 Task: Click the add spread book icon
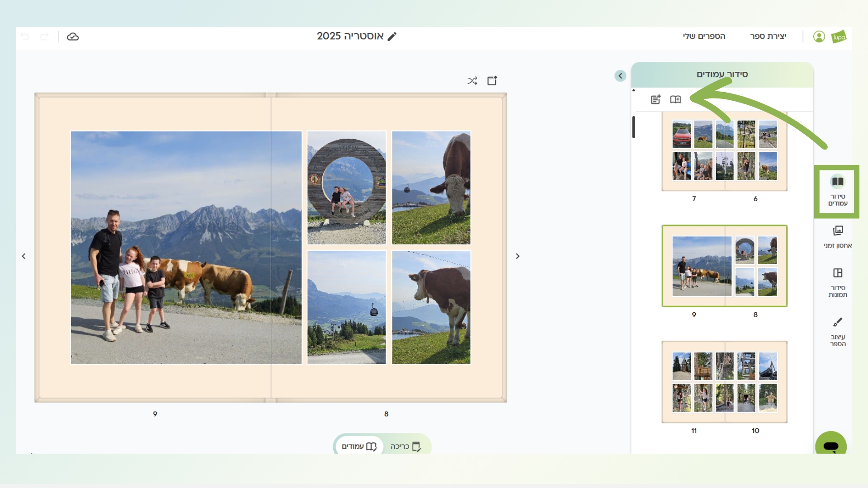(x=675, y=99)
